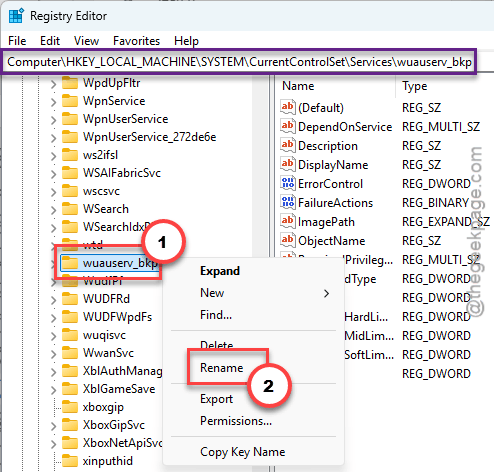Screen dimensions: 494x472
Task: Click the Registry Editor app icon
Action: point(16,16)
